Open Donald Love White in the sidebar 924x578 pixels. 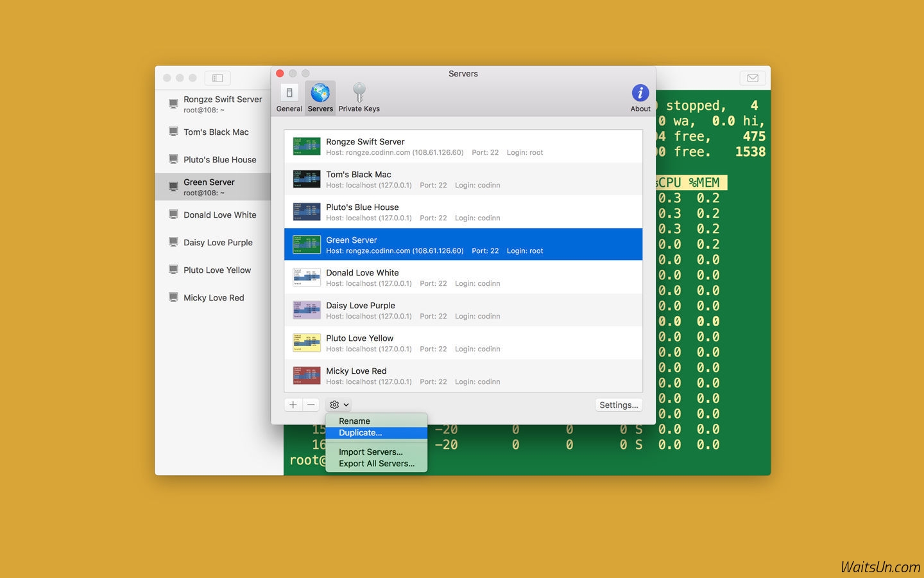[x=219, y=215]
